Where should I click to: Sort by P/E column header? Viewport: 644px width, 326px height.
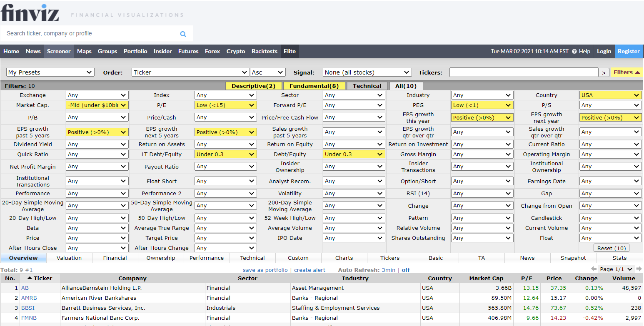click(527, 278)
